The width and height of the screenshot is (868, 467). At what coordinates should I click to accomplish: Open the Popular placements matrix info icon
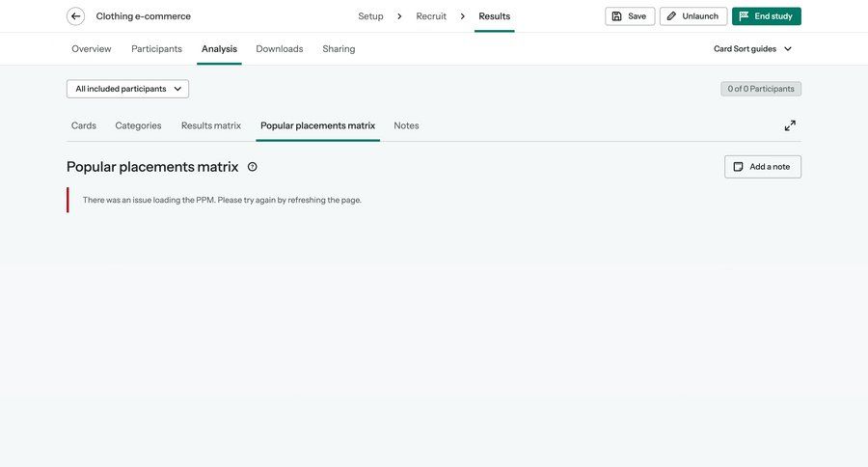(253, 167)
